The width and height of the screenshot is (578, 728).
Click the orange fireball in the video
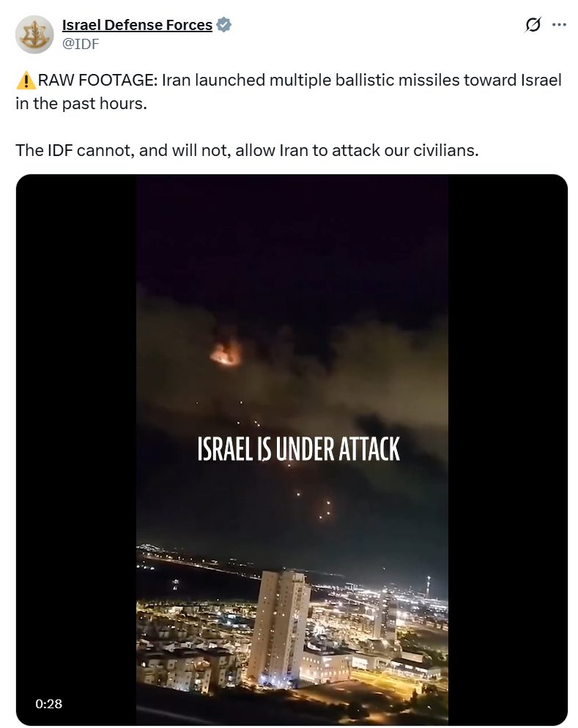[226, 353]
